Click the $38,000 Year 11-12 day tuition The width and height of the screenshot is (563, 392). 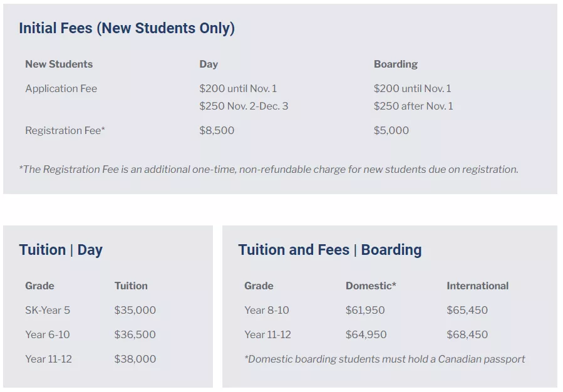tap(135, 359)
